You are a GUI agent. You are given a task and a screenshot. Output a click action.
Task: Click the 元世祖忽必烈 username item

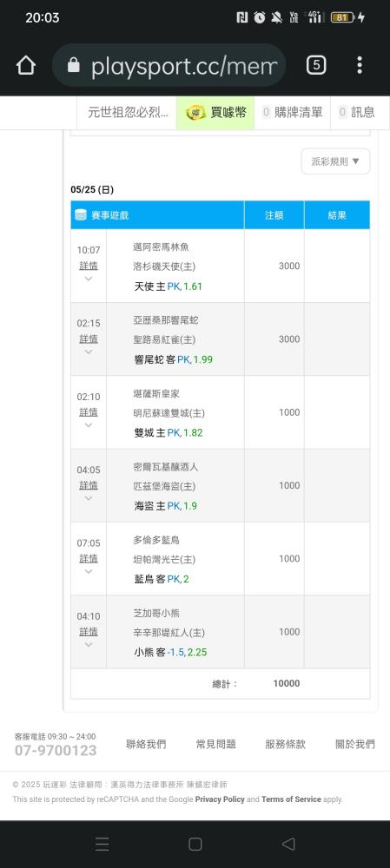(x=128, y=113)
